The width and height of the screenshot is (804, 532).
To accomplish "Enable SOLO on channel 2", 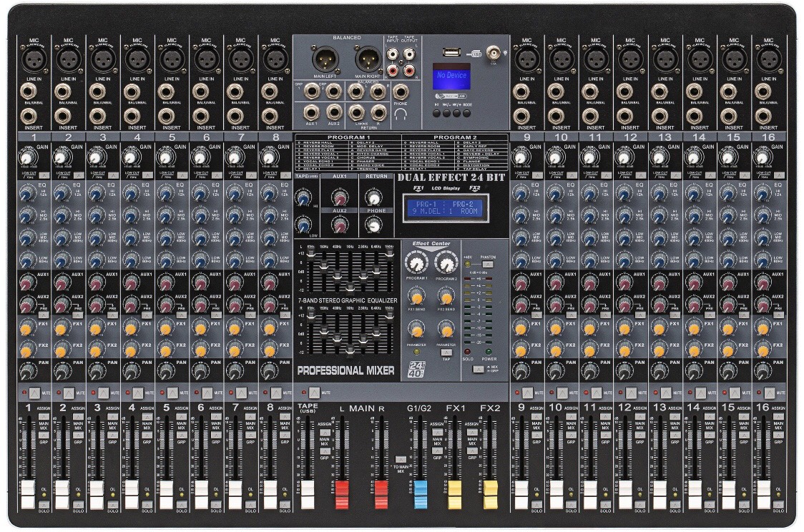I will click(x=78, y=504).
